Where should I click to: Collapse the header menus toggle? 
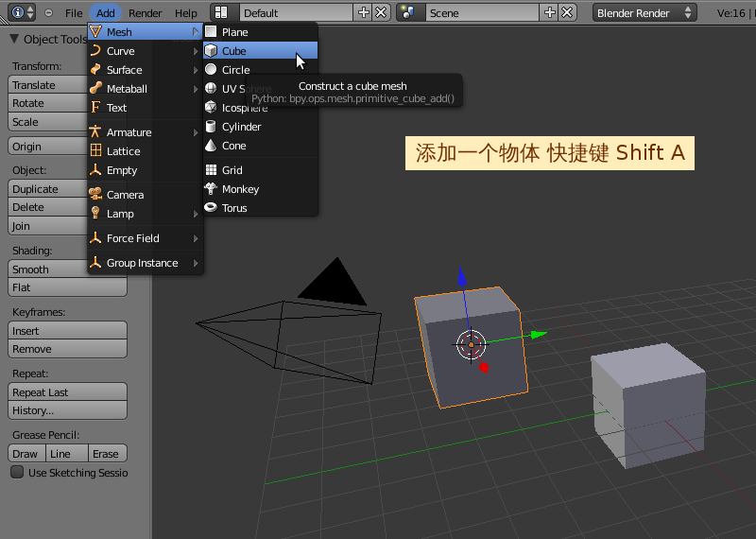point(49,13)
